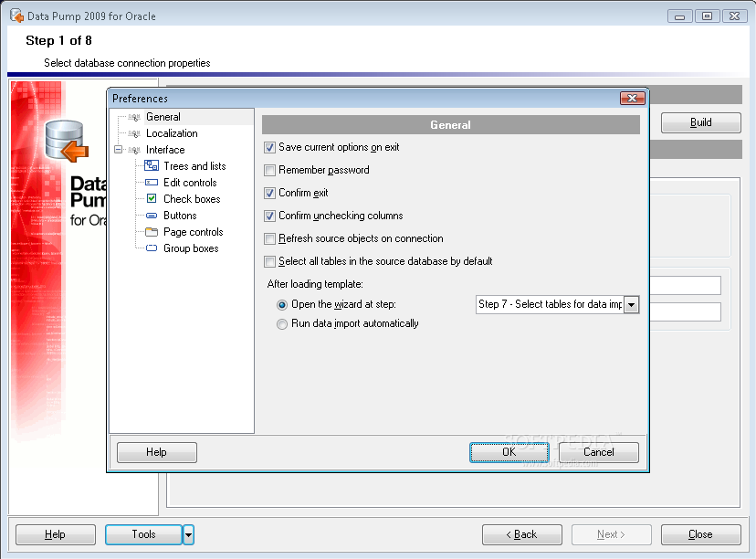The height and width of the screenshot is (559, 756).
Task: Open the wizard step dropdown arrow
Action: (631, 305)
